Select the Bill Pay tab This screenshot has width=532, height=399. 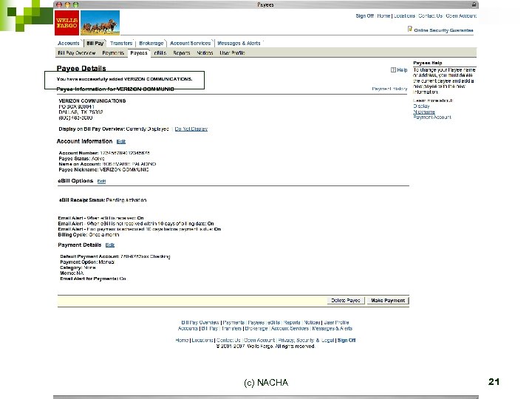95,43
